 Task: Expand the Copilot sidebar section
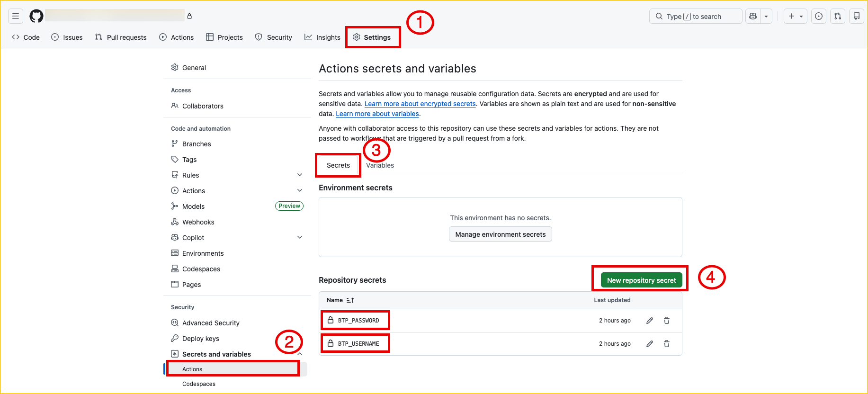[300, 237]
